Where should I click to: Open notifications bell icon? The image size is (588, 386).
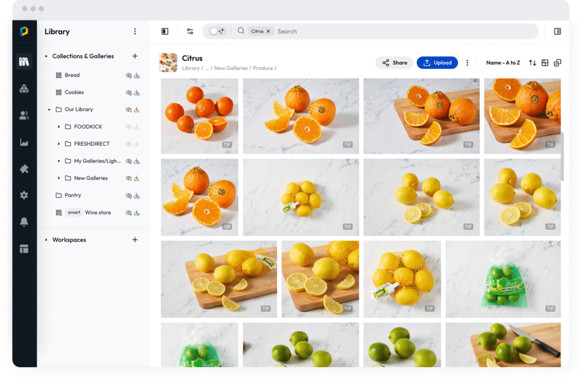click(x=24, y=222)
